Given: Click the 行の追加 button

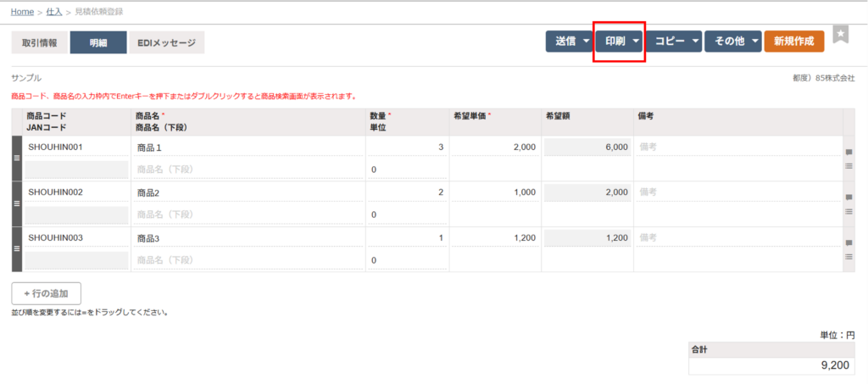Looking at the screenshot, I should pos(47,293).
